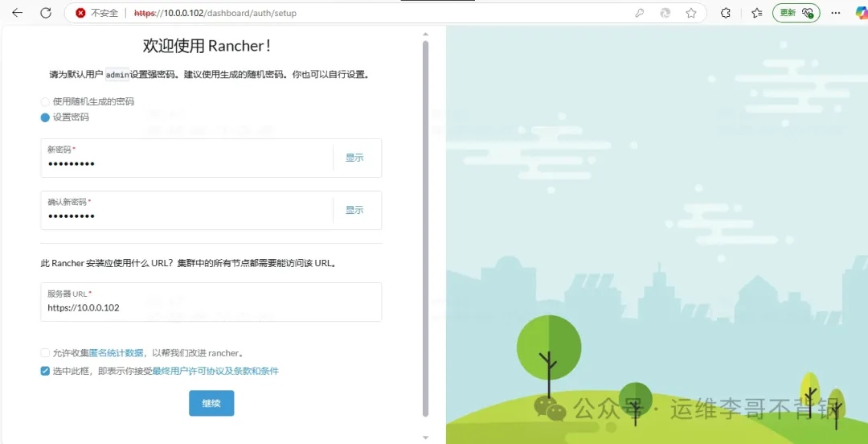Click the browser back arrow
Screen dimensions: 868x444
click(17, 13)
